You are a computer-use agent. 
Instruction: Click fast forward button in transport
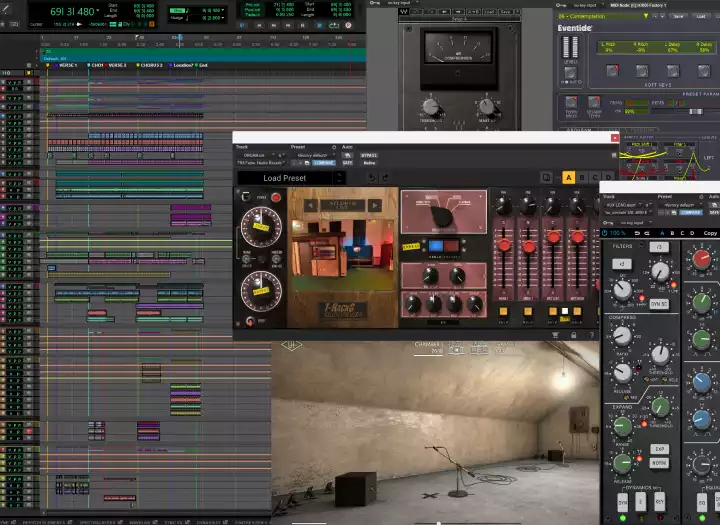click(288, 25)
